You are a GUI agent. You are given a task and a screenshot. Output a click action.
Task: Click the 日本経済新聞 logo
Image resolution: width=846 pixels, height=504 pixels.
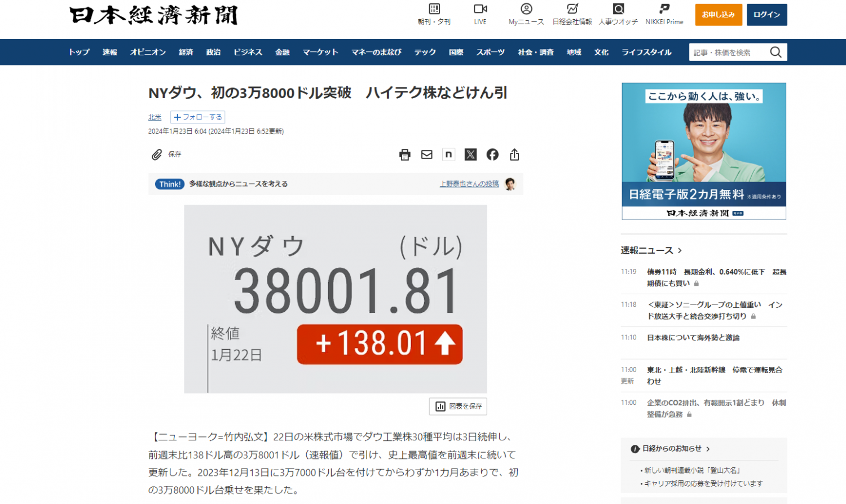tap(154, 15)
